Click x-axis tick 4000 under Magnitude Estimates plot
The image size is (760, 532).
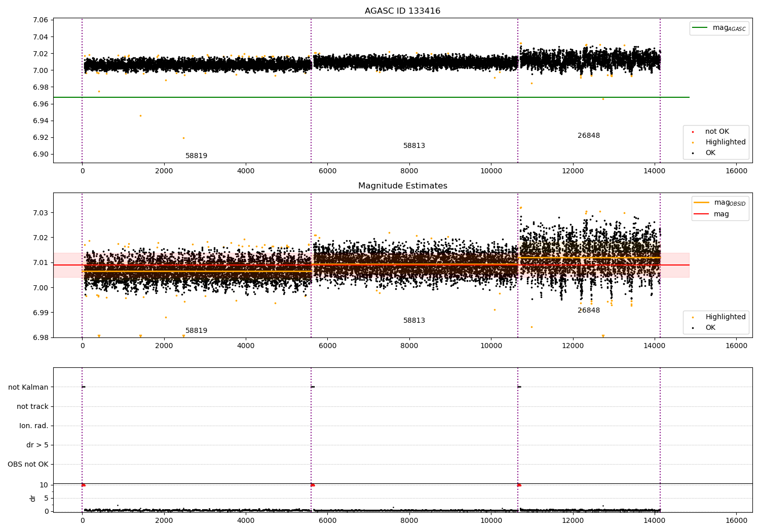246,346
